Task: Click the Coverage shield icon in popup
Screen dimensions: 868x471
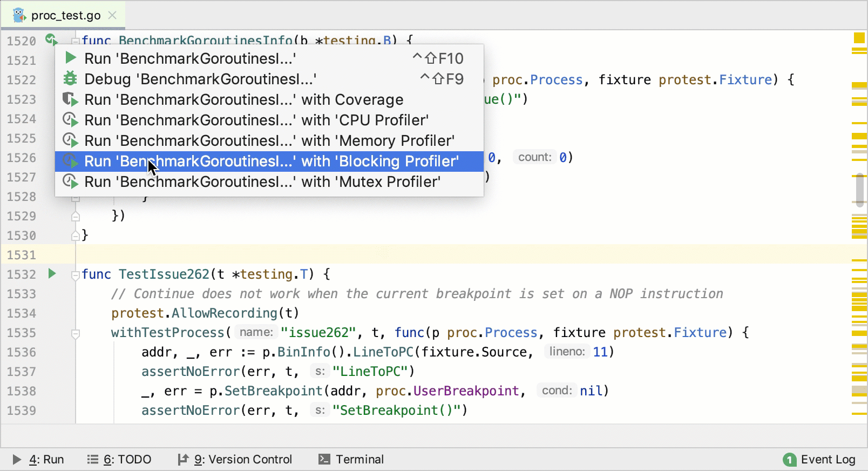Action: 70,99
